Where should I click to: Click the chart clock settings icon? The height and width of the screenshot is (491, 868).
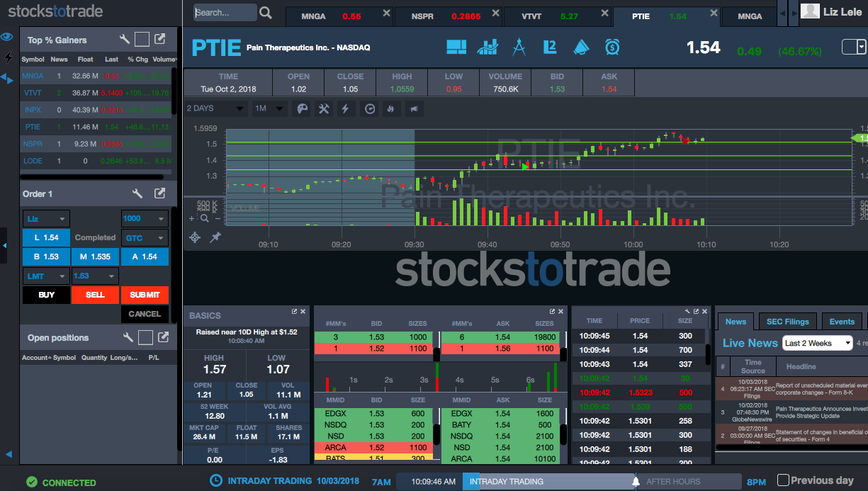click(369, 108)
